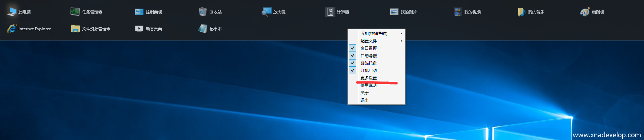Toggle the 系统托盘 system tray option

click(368, 63)
